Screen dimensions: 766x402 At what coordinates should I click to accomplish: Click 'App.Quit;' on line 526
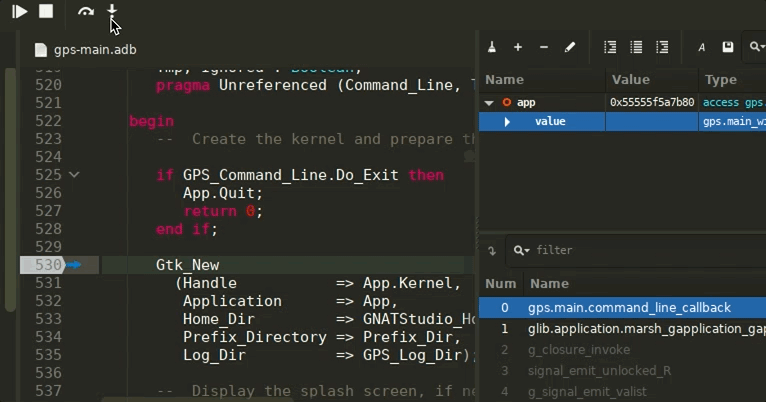coord(223,193)
